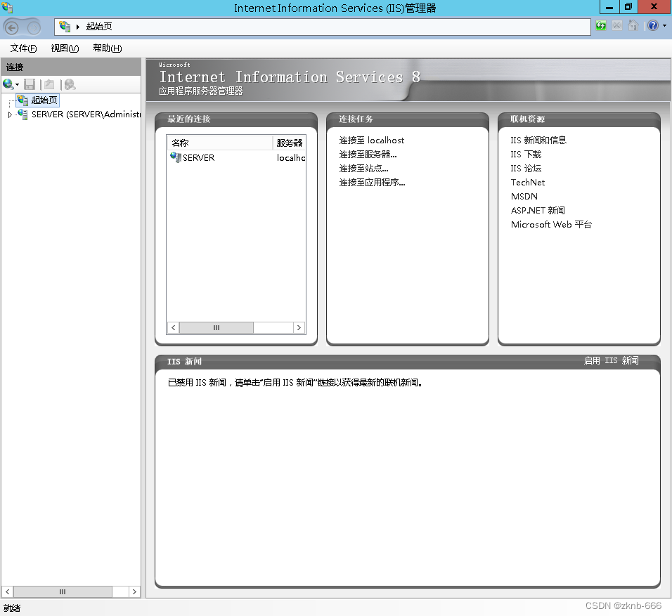Open Microsoft Web 平台 link
This screenshot has width=672, height=616.
tap(551, 225)
